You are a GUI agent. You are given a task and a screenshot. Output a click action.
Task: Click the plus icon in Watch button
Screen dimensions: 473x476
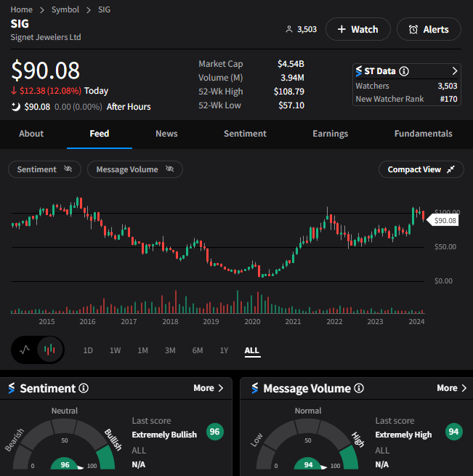click(341, 29)
